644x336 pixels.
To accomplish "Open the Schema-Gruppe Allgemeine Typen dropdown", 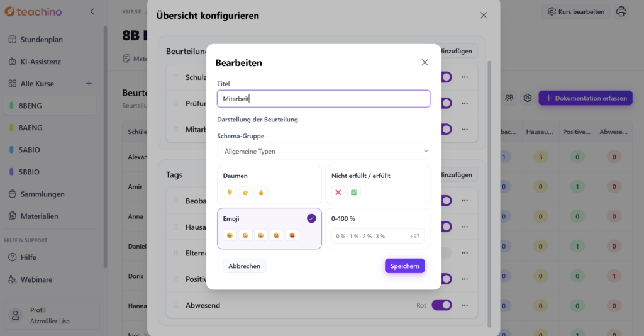I will click(324, 151).
